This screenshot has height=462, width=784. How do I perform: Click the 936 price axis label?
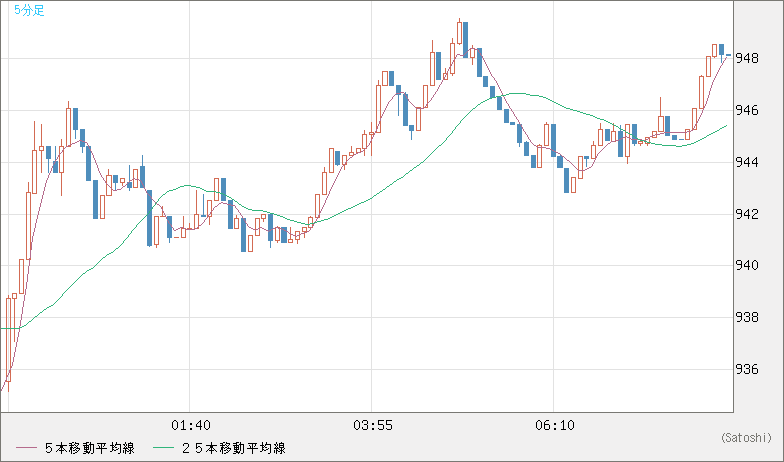[x=746, y=370]
